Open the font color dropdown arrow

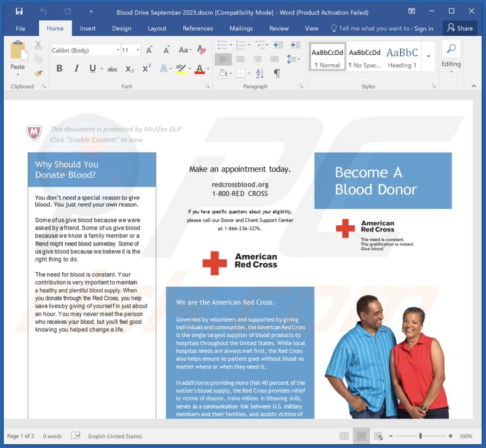[209, 69]
